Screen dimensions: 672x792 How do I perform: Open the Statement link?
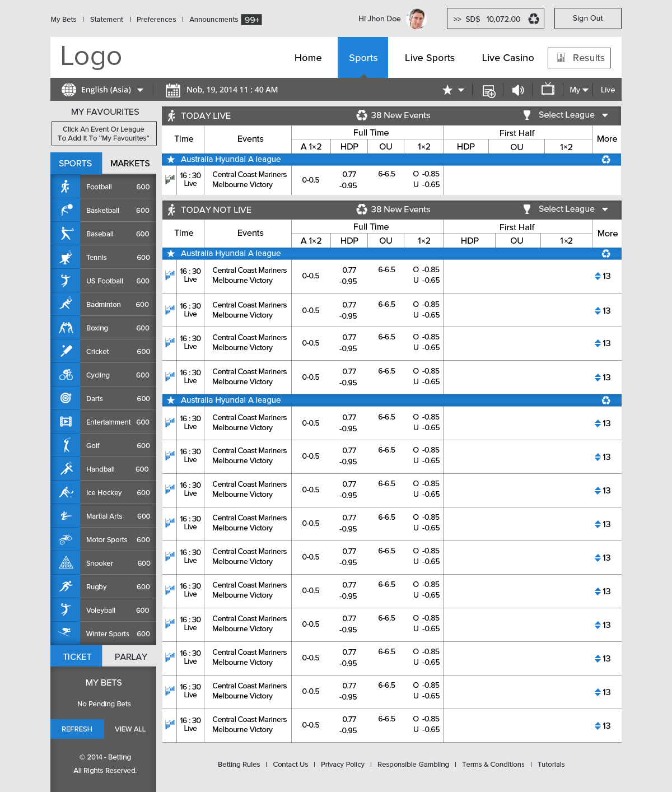[x=106, y=20]
